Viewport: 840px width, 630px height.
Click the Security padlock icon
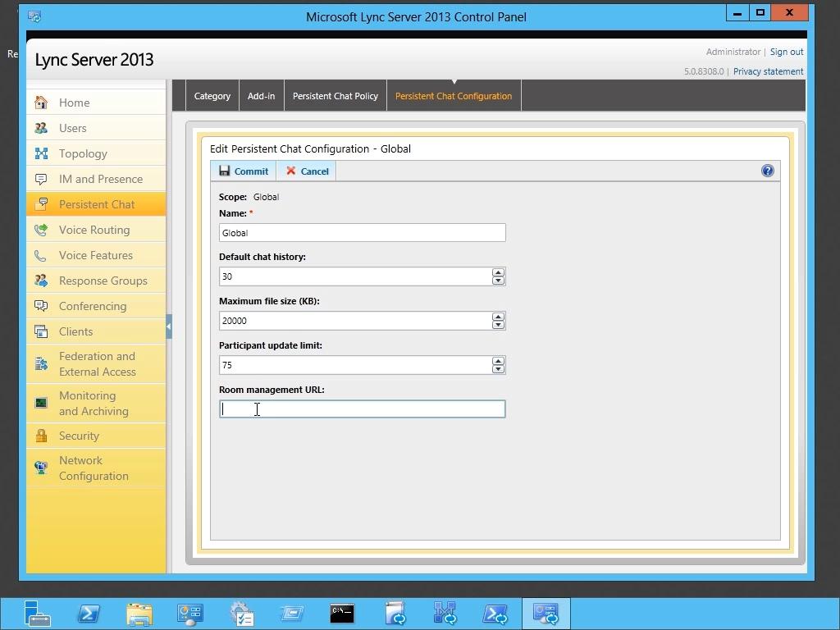(x=41, y=436)
